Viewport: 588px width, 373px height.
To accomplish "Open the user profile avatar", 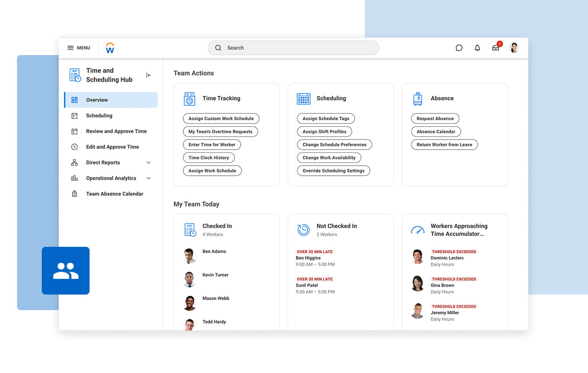I will click(x=514, y=48).
